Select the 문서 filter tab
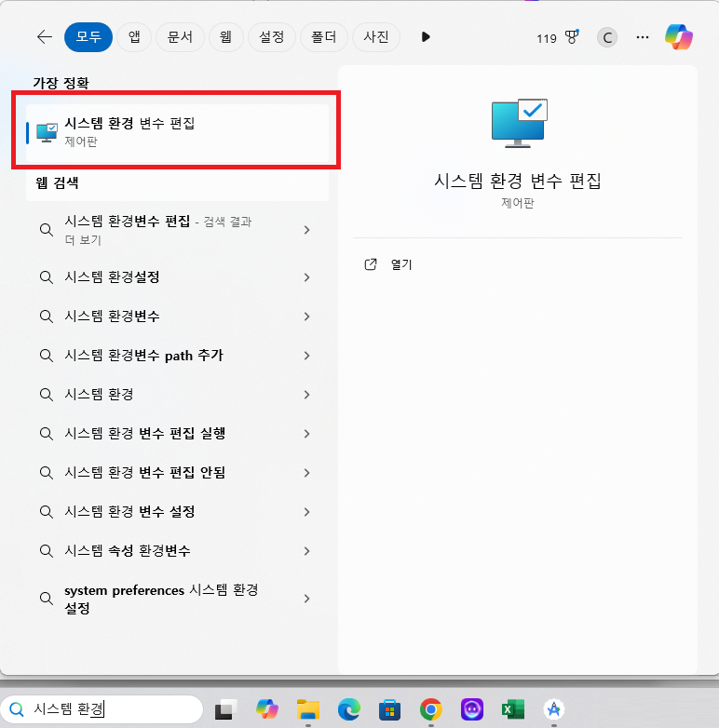 tap(180, 36)
